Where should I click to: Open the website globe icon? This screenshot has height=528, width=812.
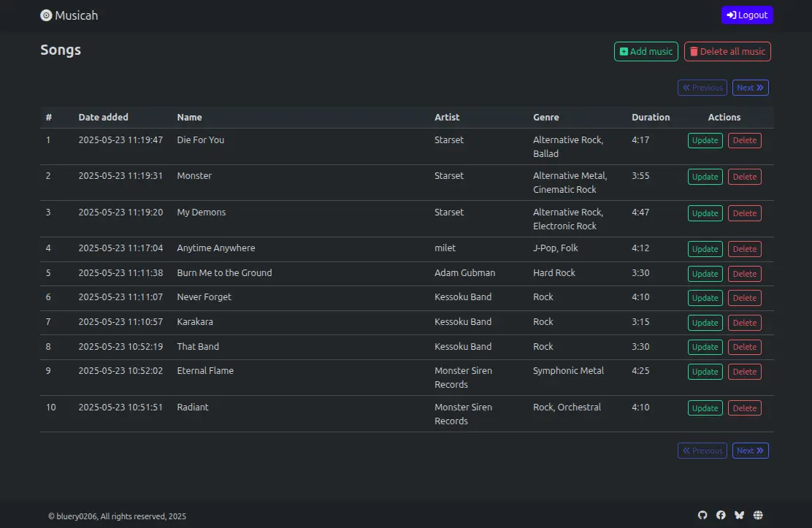pyautogui.click(x=758, y=516)
